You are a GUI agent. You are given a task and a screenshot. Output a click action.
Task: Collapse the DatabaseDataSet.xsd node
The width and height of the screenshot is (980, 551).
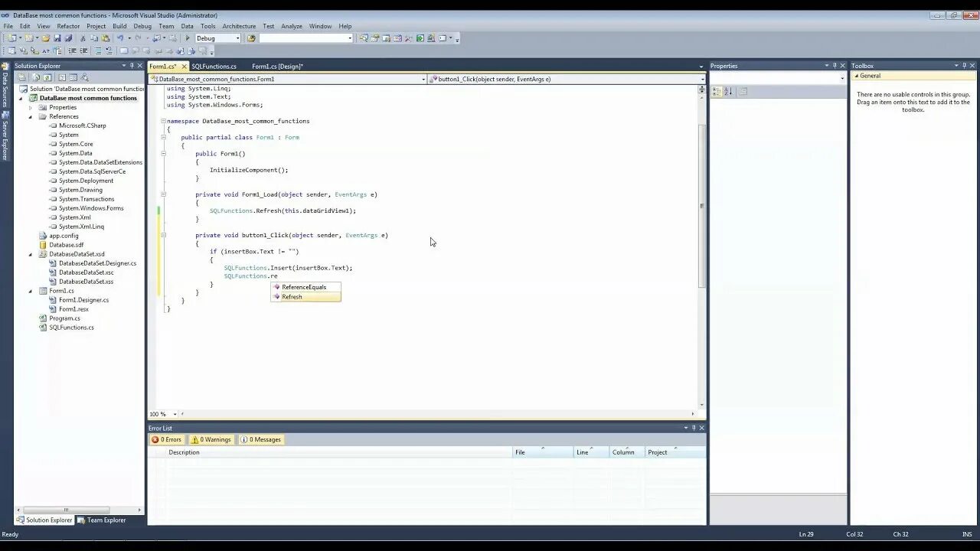31,254
